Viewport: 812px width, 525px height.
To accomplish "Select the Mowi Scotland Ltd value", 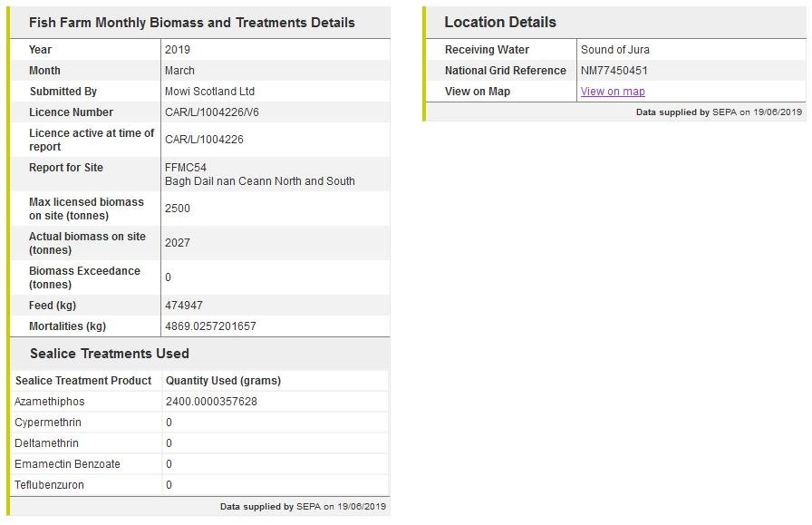I will [x=209, y=92].
